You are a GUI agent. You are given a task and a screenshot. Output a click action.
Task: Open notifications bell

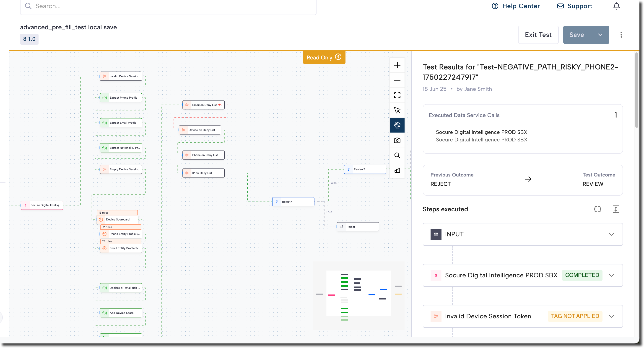coord(616,6)
